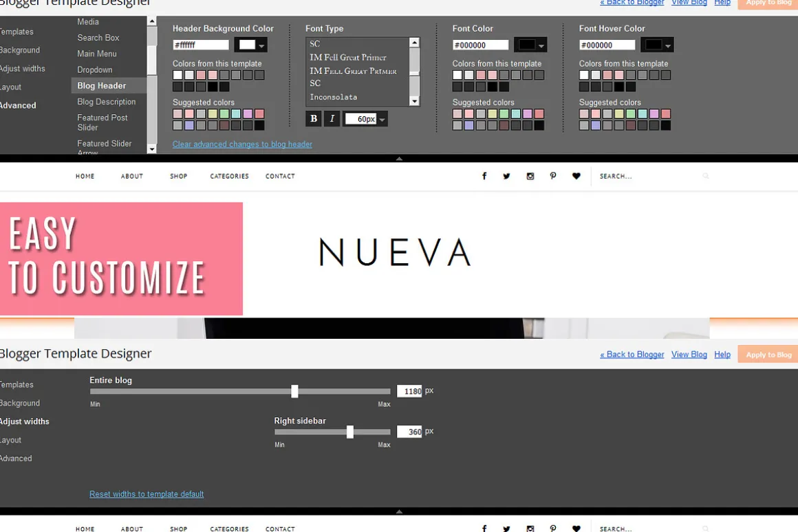Choose IM Fell Great Primer font
Viewport: 798px width, 532px height.
348,58
